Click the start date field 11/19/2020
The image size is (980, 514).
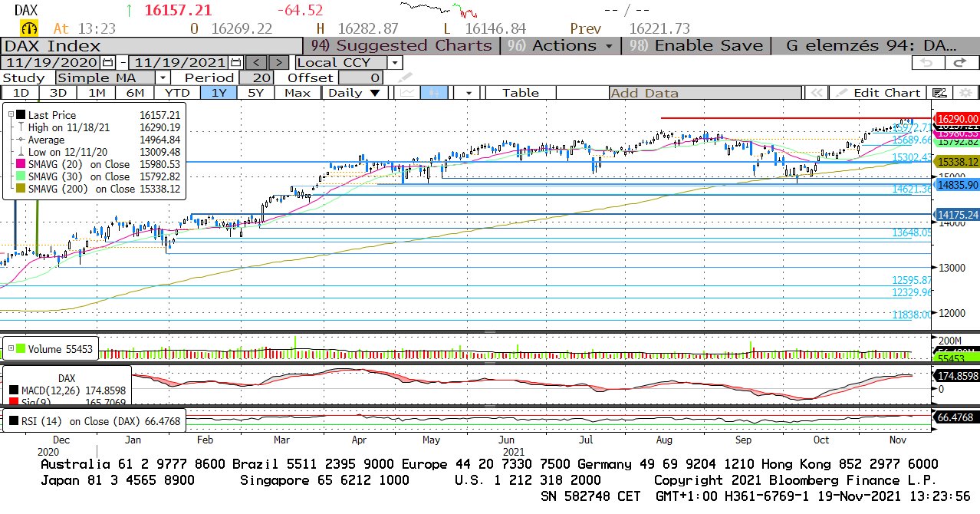tap(51, 62)
